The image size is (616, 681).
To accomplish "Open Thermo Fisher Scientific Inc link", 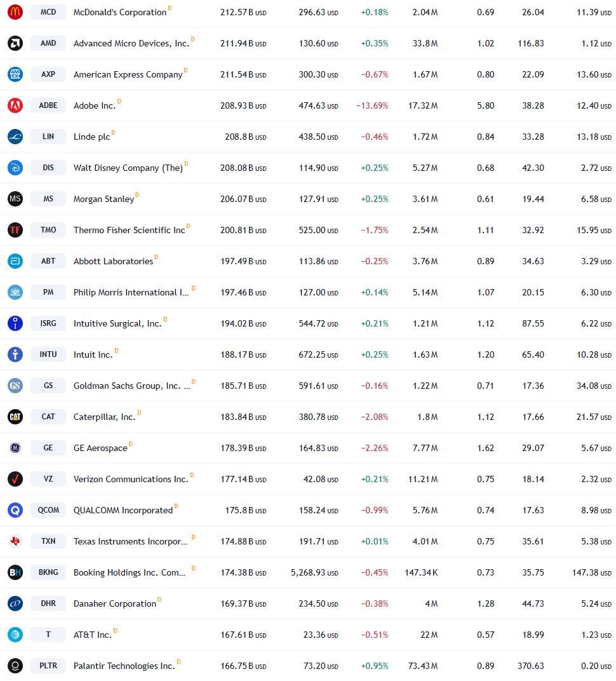I will click(130, 230).
